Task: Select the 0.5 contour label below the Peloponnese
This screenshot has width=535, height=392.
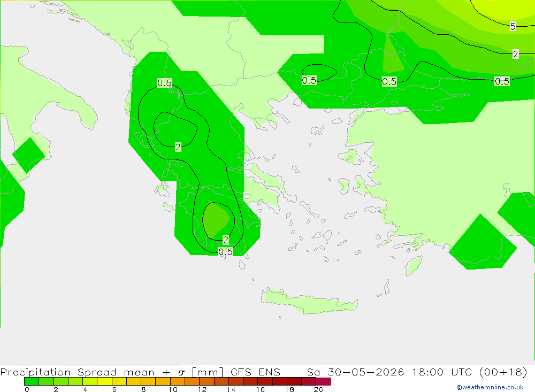Action: click(225, 252)
